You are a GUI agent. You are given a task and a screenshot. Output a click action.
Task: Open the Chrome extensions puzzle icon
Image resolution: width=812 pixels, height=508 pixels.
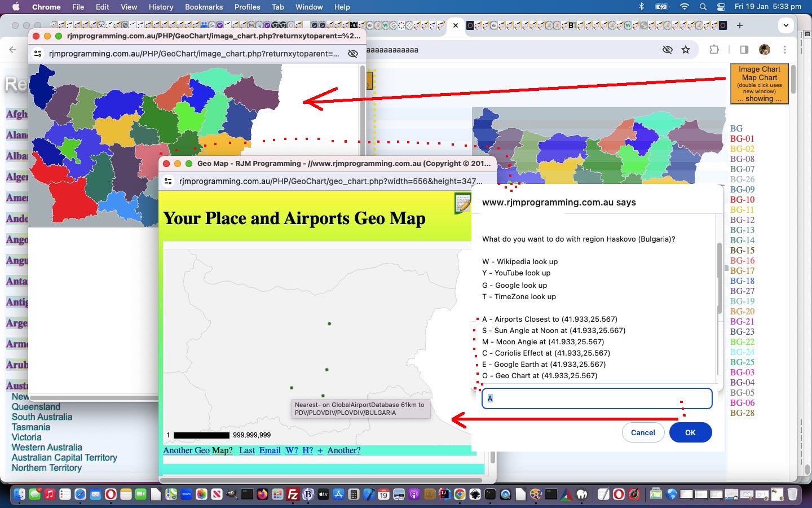(x=714, y=50)
